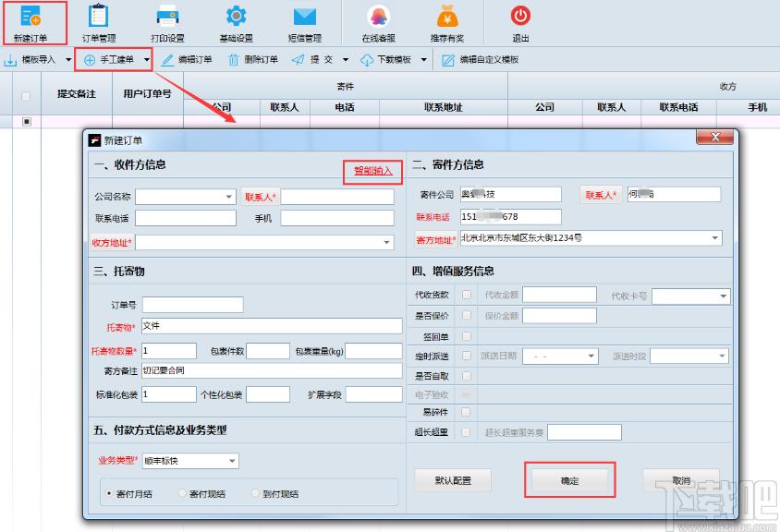Click the 保价金额 input field

560,316
